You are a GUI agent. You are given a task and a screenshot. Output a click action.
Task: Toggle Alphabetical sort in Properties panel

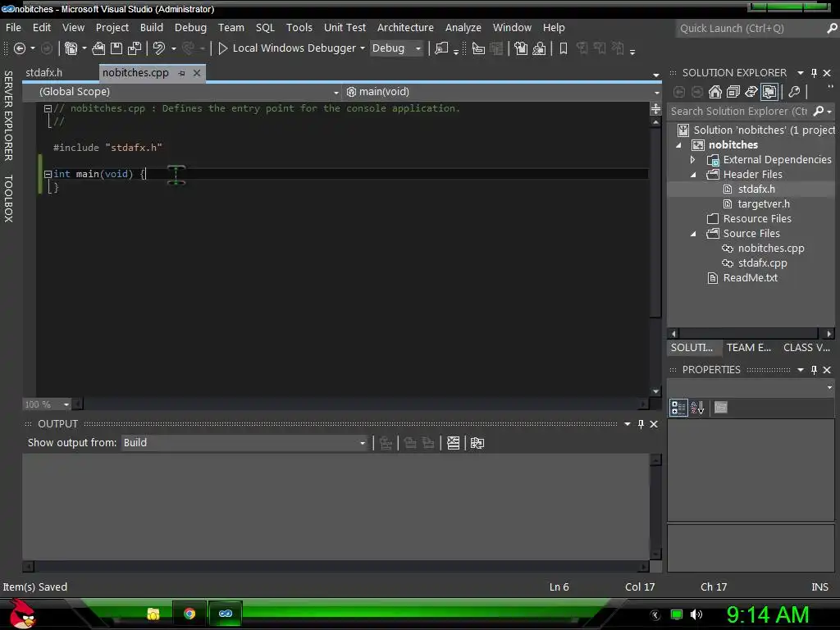[x=697, y=408]
